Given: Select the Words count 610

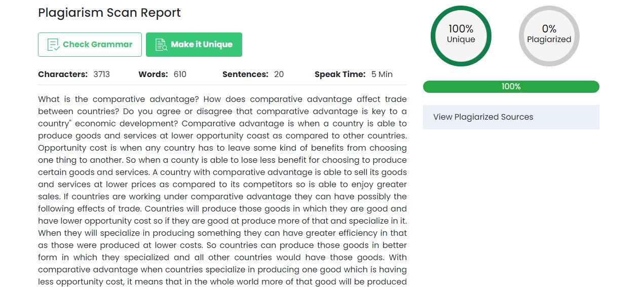Looking at the screenshot, I should [x=180, y=75].
